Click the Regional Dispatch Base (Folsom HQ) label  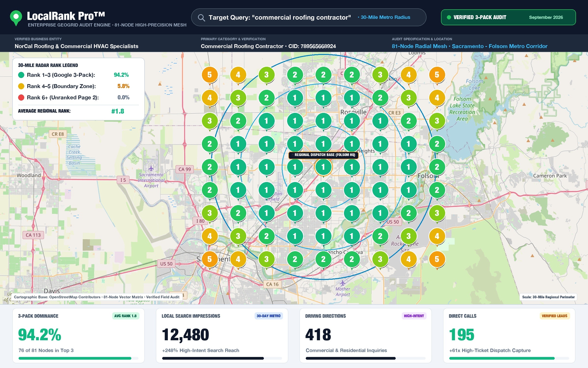click(323, 155)
